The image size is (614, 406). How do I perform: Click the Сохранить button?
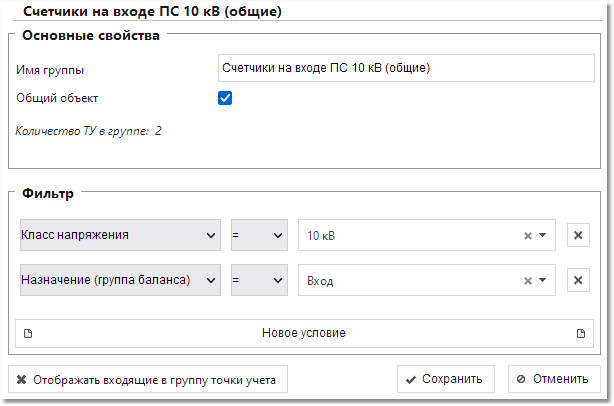click(x=446, y=379)
